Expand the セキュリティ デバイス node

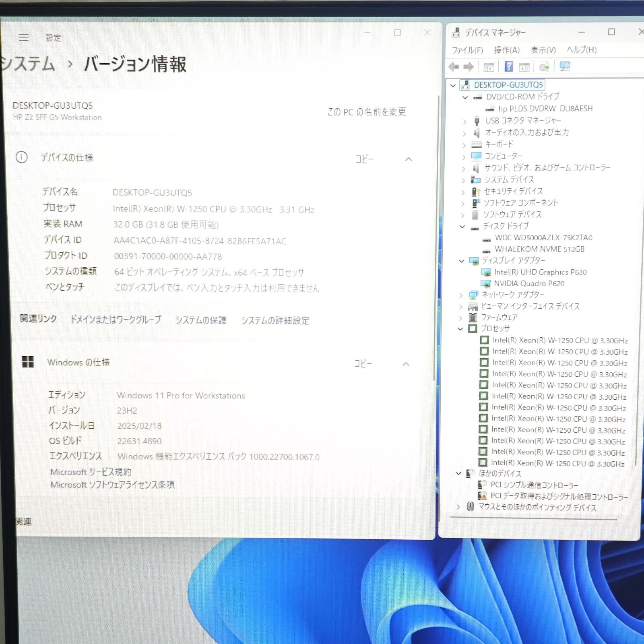(463, 192)
